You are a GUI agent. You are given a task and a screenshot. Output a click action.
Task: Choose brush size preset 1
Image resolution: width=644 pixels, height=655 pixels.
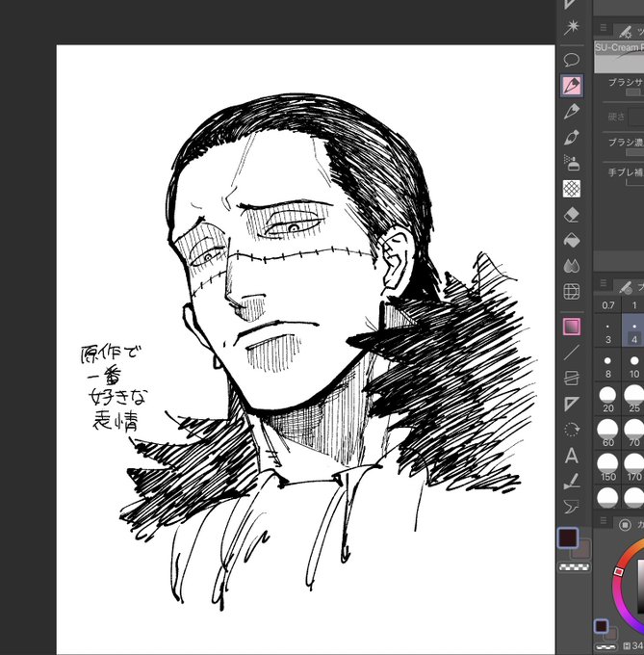[633, 305]
